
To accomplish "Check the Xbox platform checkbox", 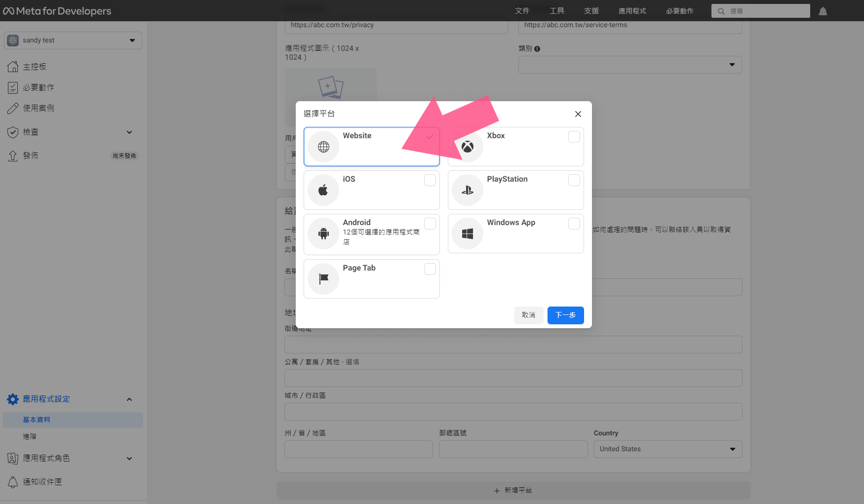I will (x=574, y=137).
